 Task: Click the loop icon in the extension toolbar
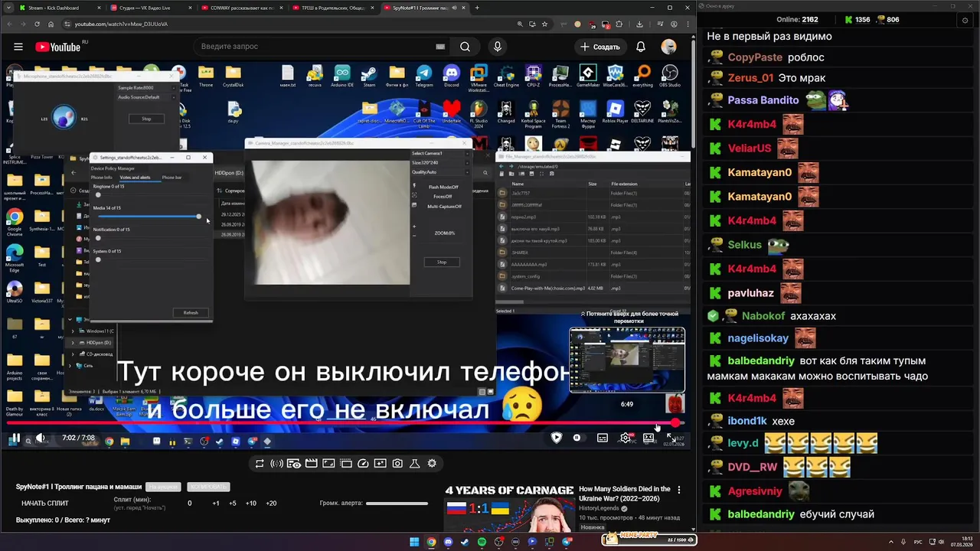click(260, 464)
